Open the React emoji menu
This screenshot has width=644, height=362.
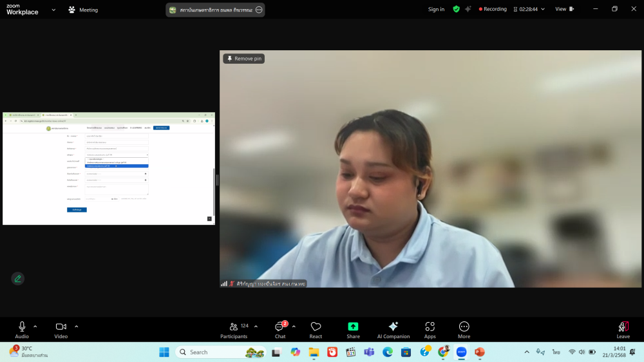pyautogui.click(x=316, y=330)
